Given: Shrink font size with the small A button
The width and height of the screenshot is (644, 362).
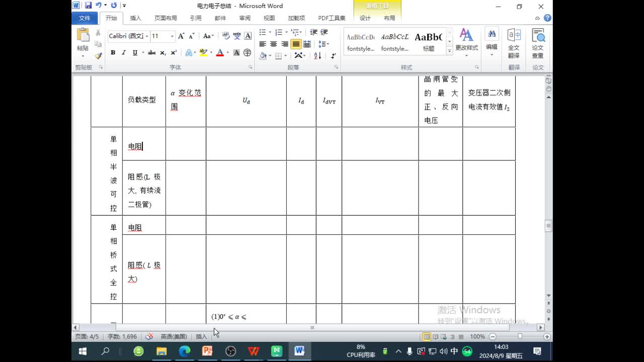Looking at the screenshot, I should point(192,36).
